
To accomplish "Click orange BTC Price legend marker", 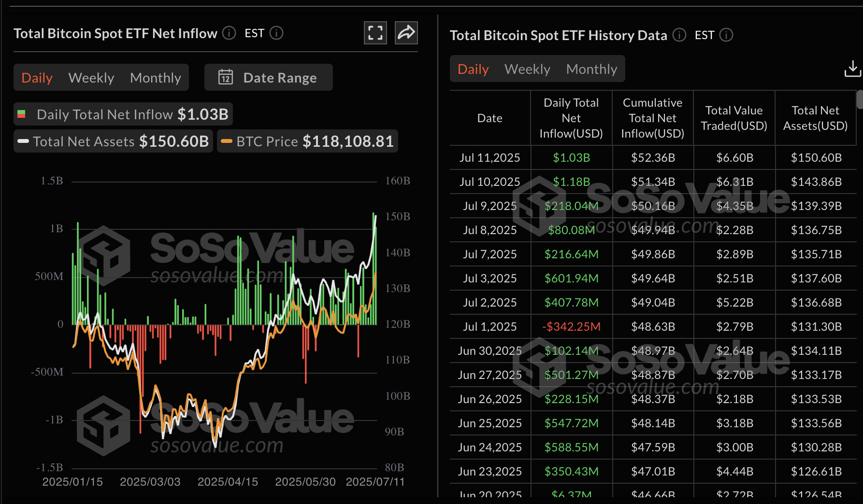I will click(227, 141).
